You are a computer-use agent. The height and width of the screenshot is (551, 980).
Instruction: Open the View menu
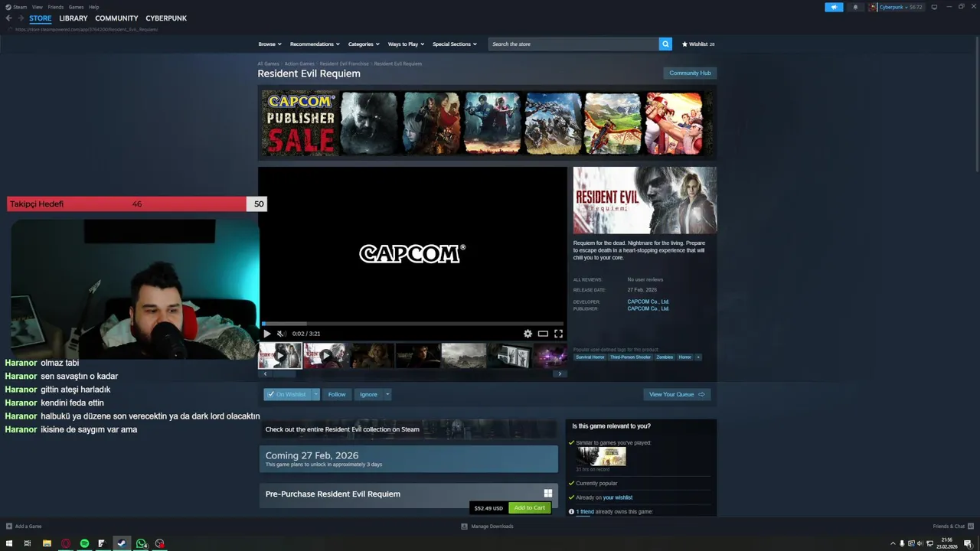[37, 7]
